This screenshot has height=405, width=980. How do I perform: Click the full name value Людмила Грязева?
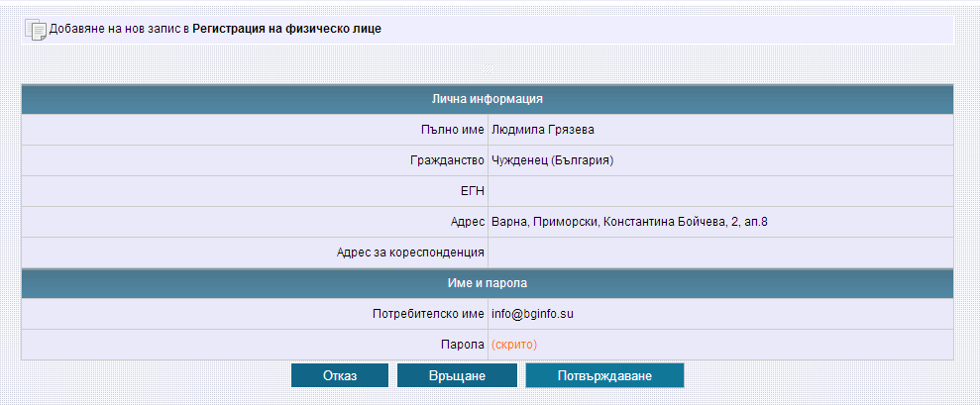coord(543,130)
